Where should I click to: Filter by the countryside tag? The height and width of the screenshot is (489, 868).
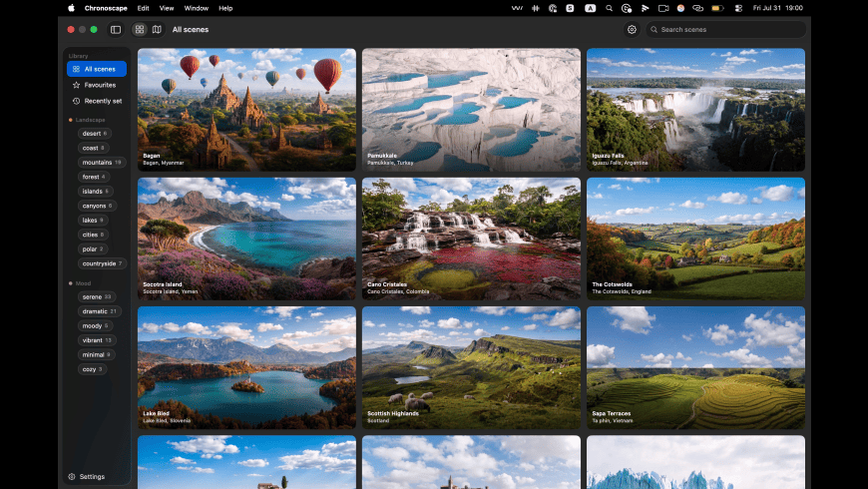point(102,263)
